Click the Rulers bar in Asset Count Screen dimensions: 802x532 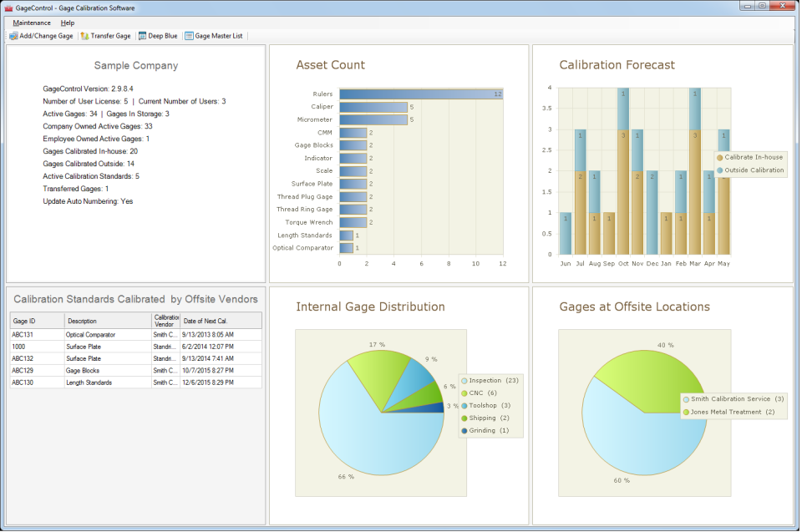point(418,94)
